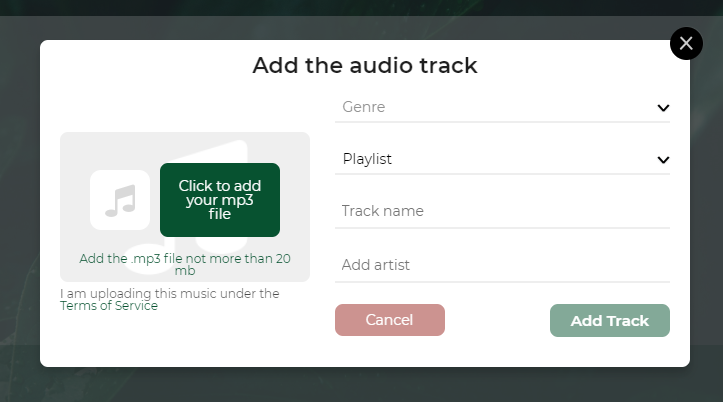Click the small music note icon
This screenshot has height=402, width=723.
(x=120, y=200)
